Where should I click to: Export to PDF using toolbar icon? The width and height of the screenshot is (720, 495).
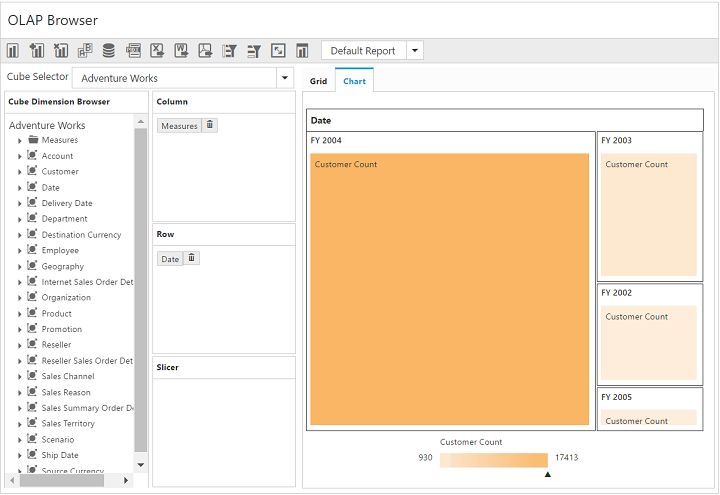point(205,51)
